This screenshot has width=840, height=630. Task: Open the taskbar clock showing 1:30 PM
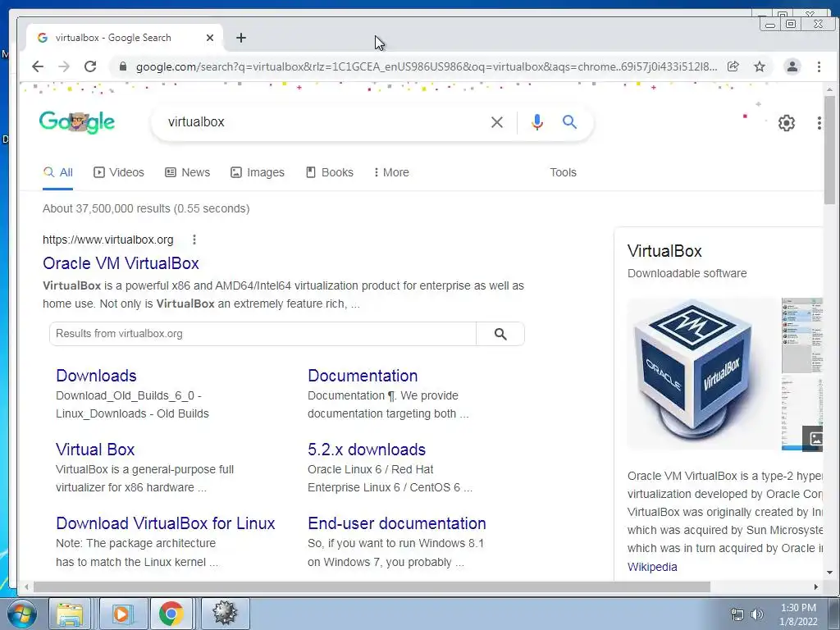798,614
